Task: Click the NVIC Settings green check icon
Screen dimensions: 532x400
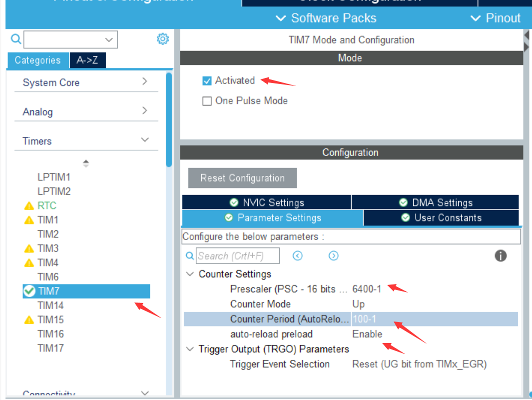Action: 234,202
